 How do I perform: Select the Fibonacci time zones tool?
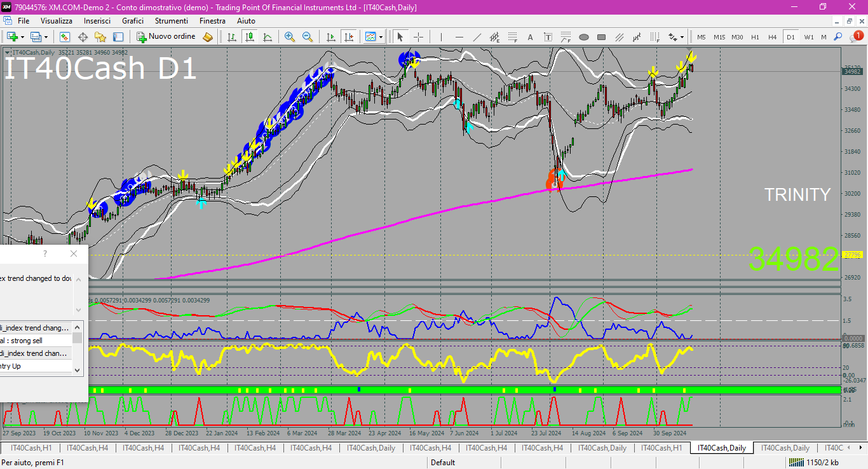click(x=655, y=37)
